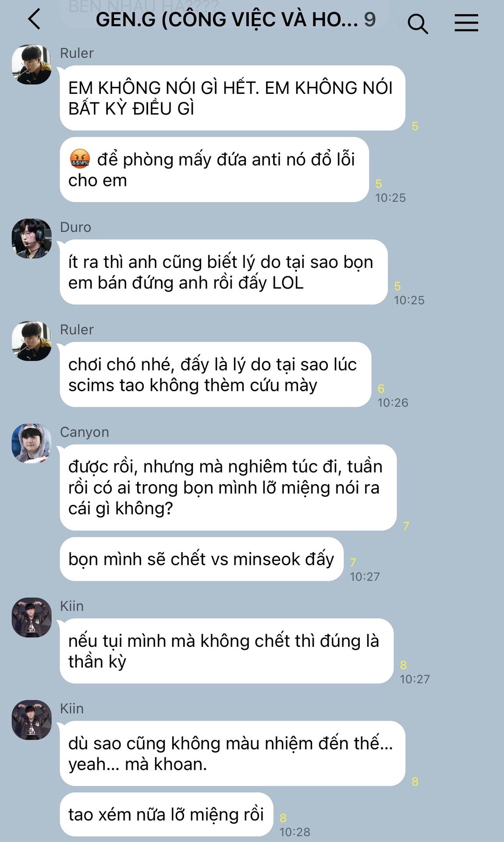This screenshot has height=842, width=504.
Task: Select Canyon's 'được rồi, nhưng mà' message
Action: (228, 487)
